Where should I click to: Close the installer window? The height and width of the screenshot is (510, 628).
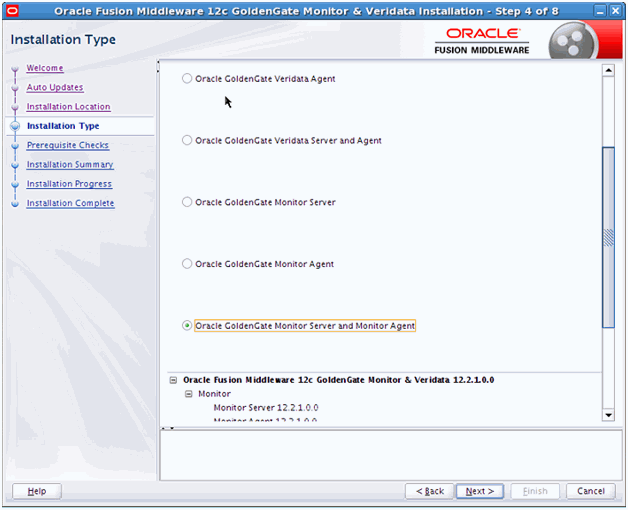click(x=615, y=11)
